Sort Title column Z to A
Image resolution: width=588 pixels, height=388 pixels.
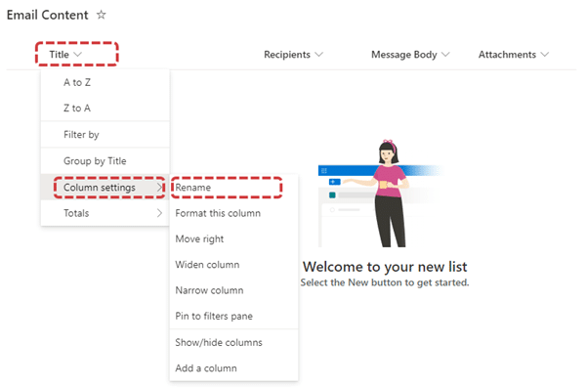click(105, 108)
